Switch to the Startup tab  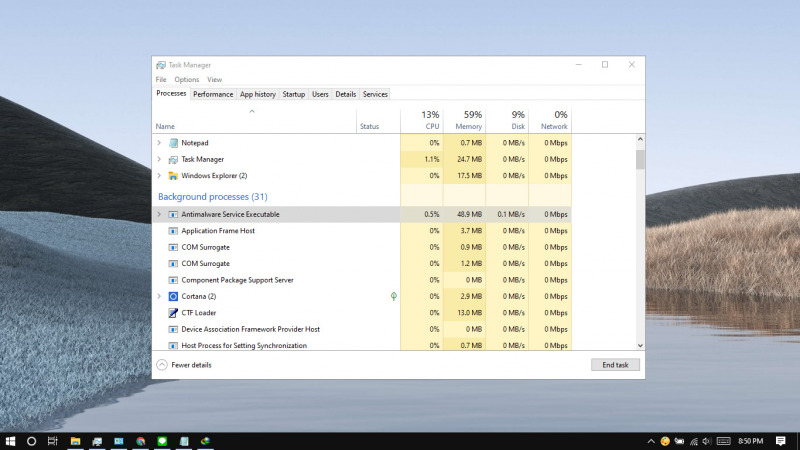coord(293,94)
